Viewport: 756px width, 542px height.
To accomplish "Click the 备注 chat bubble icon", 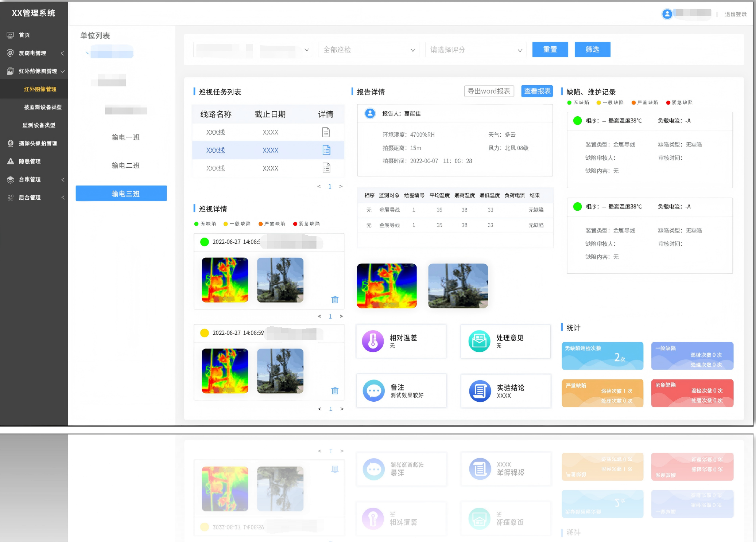I will [373, 391].
